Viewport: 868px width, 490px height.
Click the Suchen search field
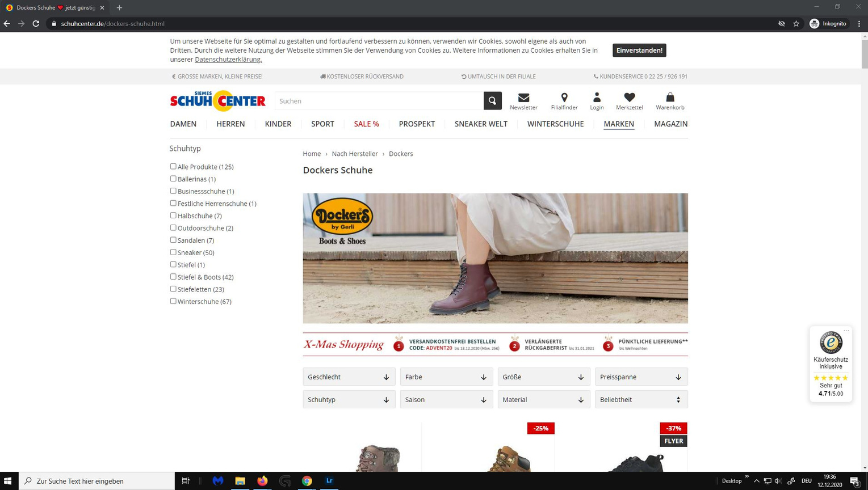379,101
